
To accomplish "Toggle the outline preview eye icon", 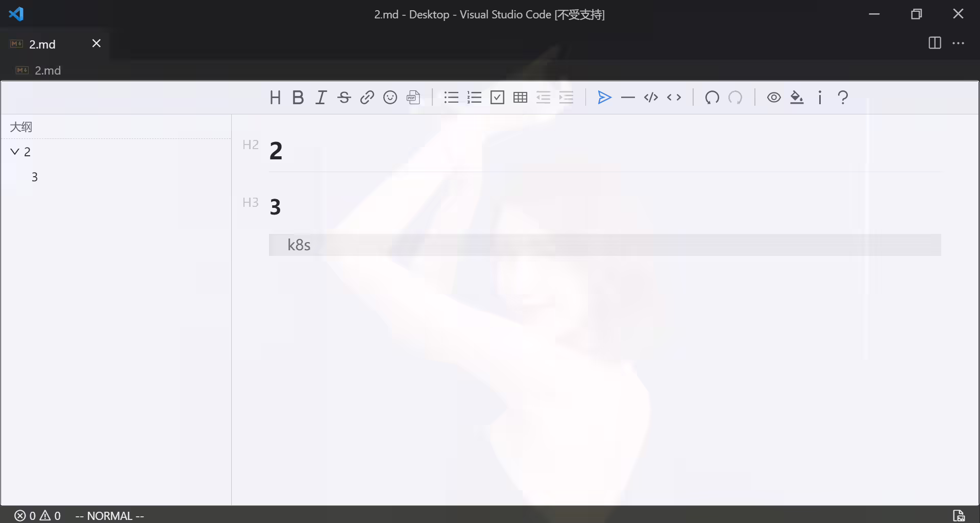I will pos(774,98).
